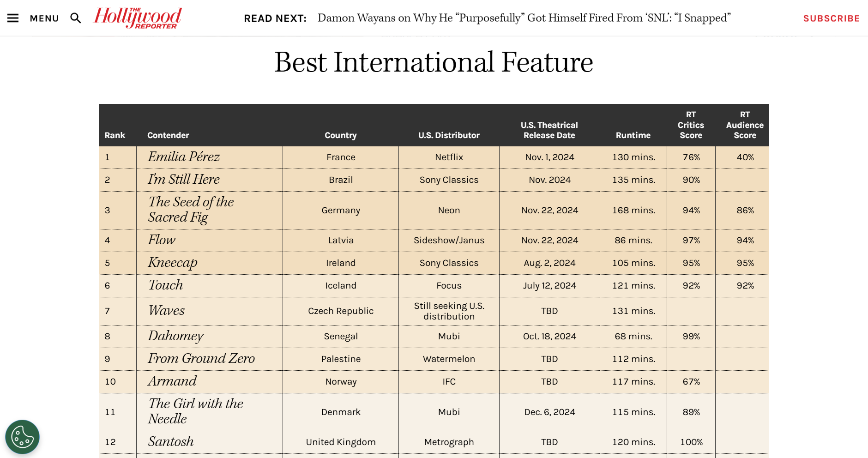Image resolution: width=868 pixels, height=458 pixels.
Task: Click the Contender column header
Action: point(168,135)
